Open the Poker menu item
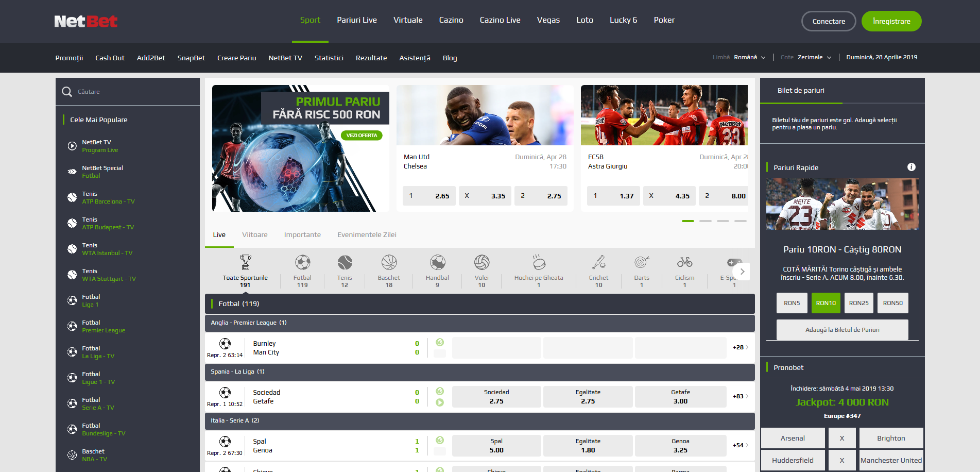The width and height of the screenshot is (980, 472). pyautogui.click(x=664, y=20)
